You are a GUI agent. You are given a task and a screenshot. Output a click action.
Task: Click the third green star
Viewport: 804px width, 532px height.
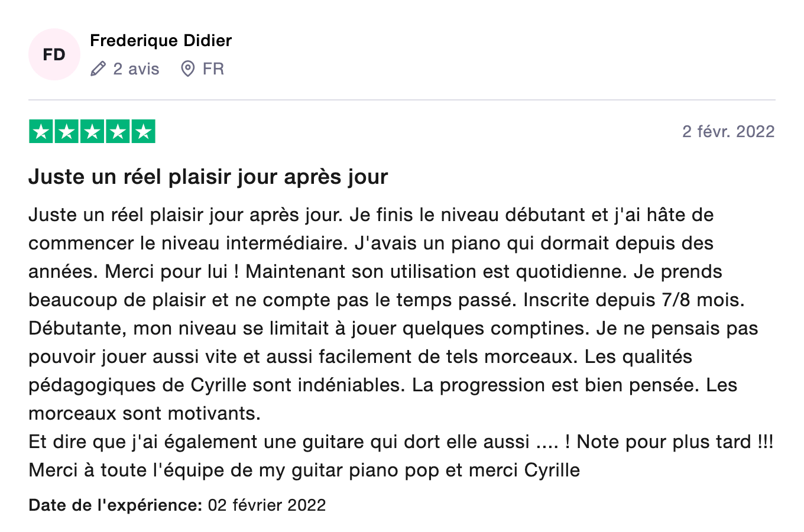(92, 131)
